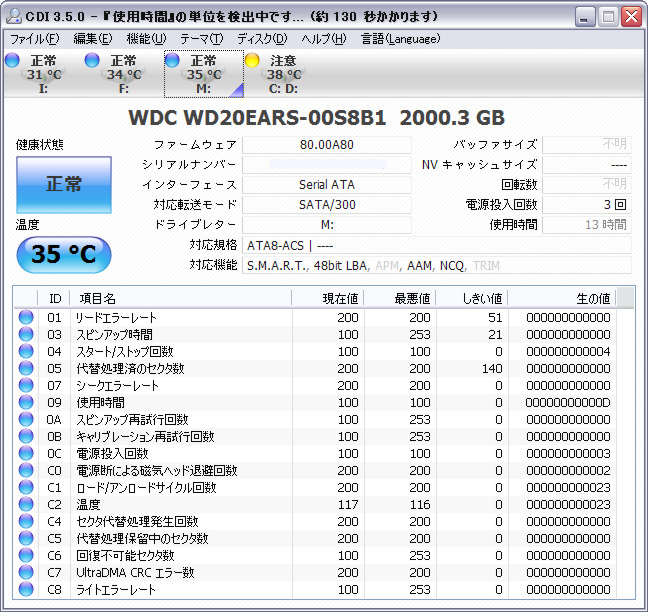Click status orb for スピンアップ時間 row

point(26,334)
